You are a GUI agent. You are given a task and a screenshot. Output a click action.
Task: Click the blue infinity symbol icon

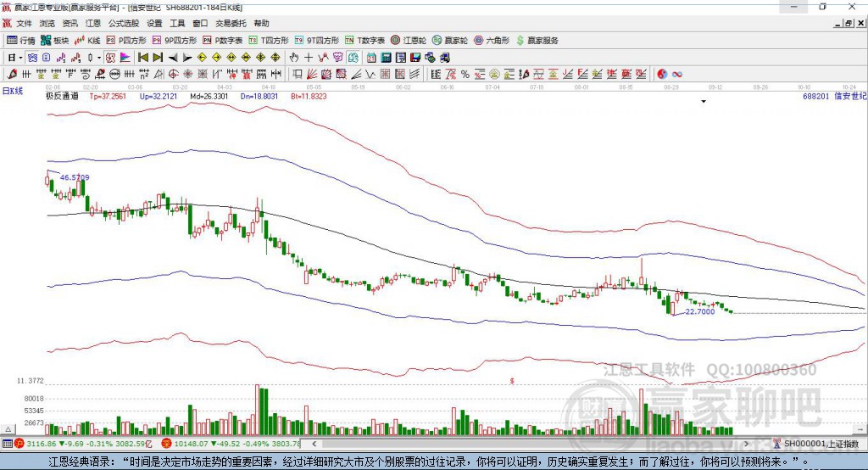pyautogui.click(x=677, y=75)
